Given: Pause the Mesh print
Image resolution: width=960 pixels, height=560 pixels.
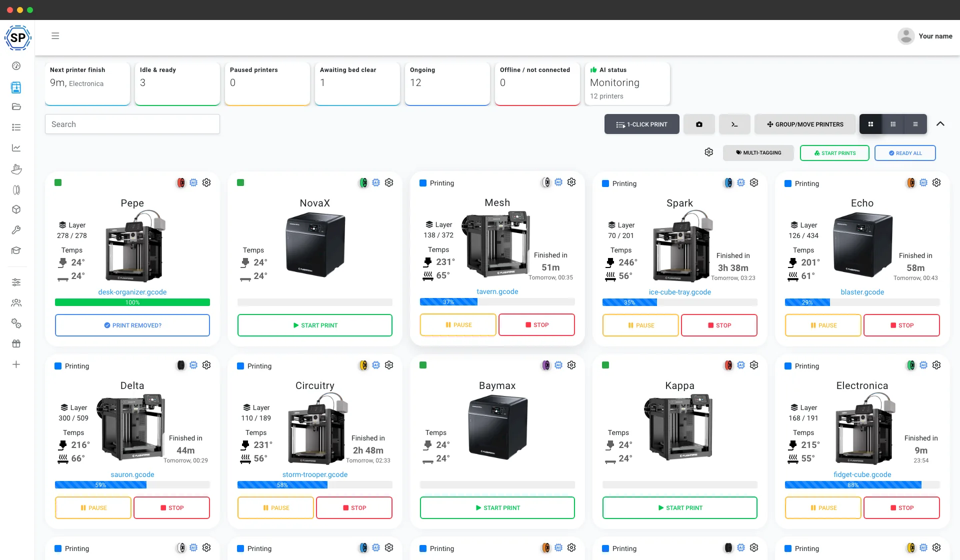Looking at the screenshot, I should pyautogui.click(x=458, y=324).
